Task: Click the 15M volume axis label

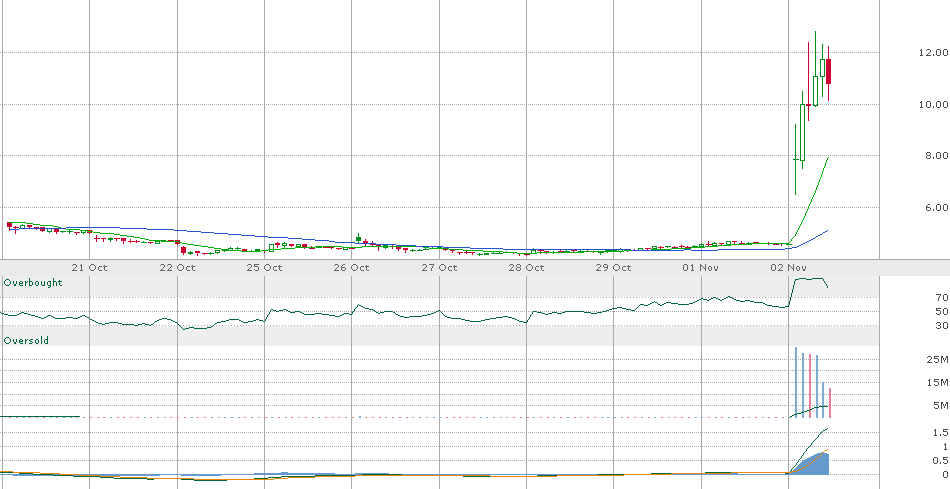Action: point(937,382)
